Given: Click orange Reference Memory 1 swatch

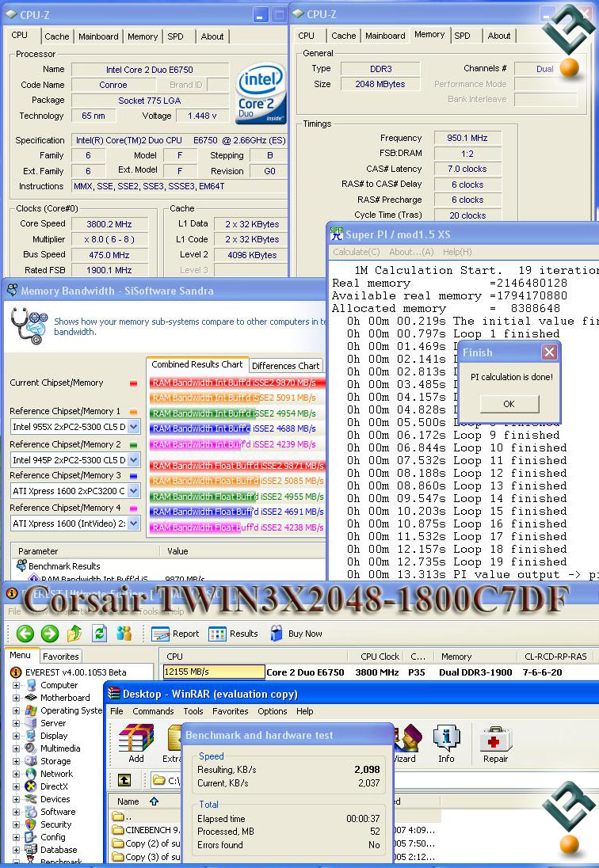Looking at the screenshot, I should (133, 412).
